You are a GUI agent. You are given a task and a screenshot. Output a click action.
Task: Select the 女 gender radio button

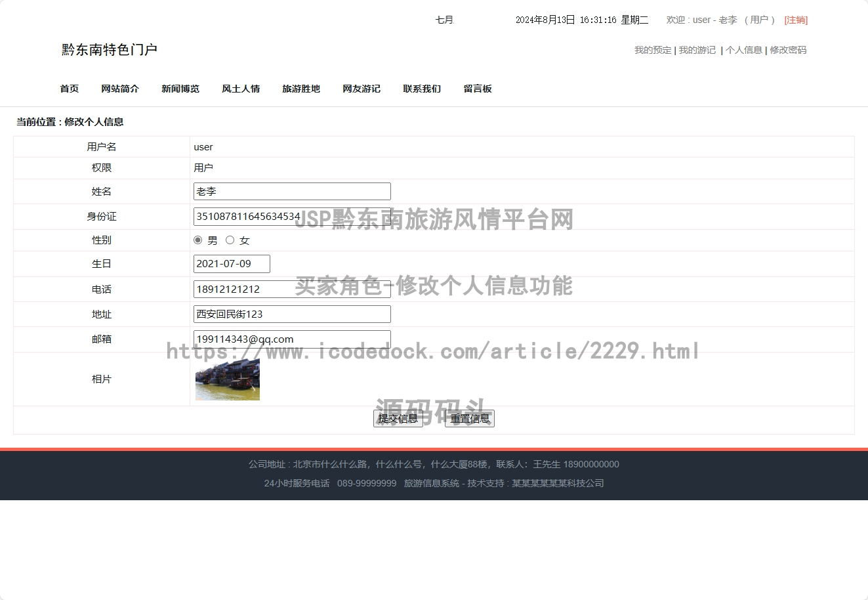230,240
